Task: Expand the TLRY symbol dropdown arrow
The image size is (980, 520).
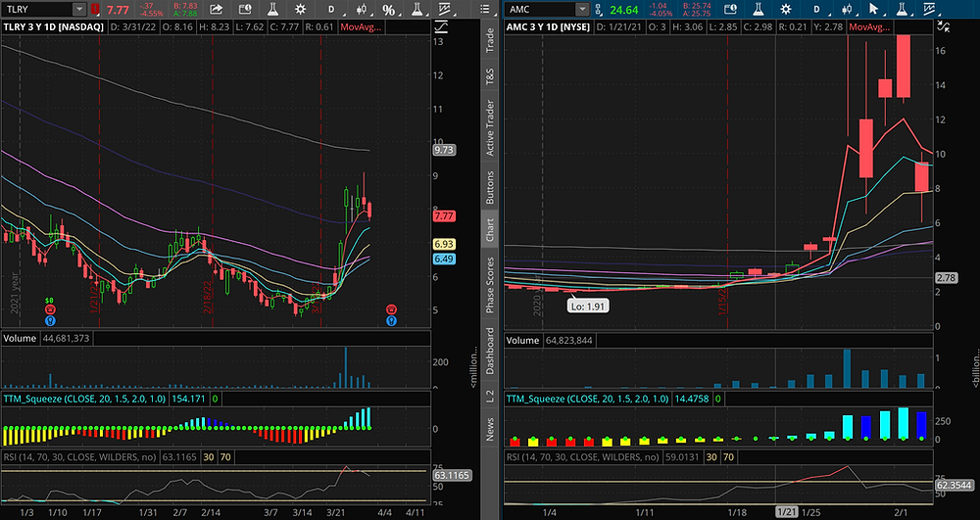Action: click(x=79, y=10)
